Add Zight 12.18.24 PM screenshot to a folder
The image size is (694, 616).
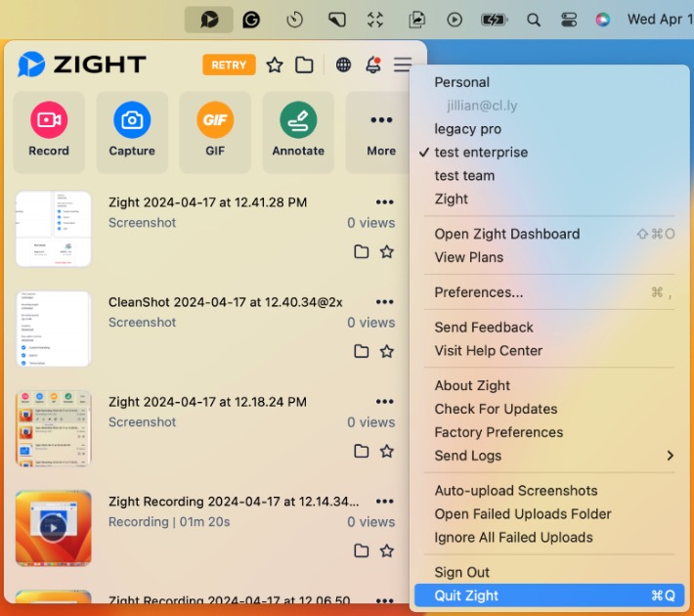pyautogui.click(x=361, y=452)
